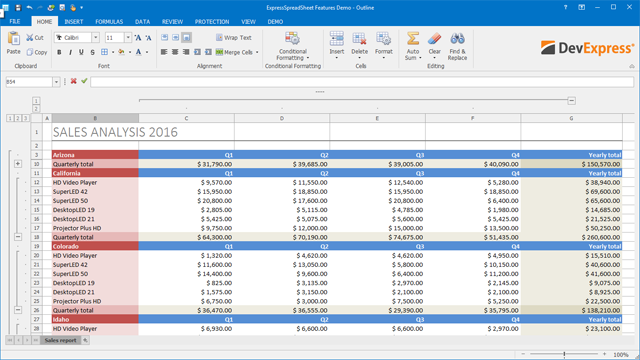Increase indent icon

click(x=208, y=52)
